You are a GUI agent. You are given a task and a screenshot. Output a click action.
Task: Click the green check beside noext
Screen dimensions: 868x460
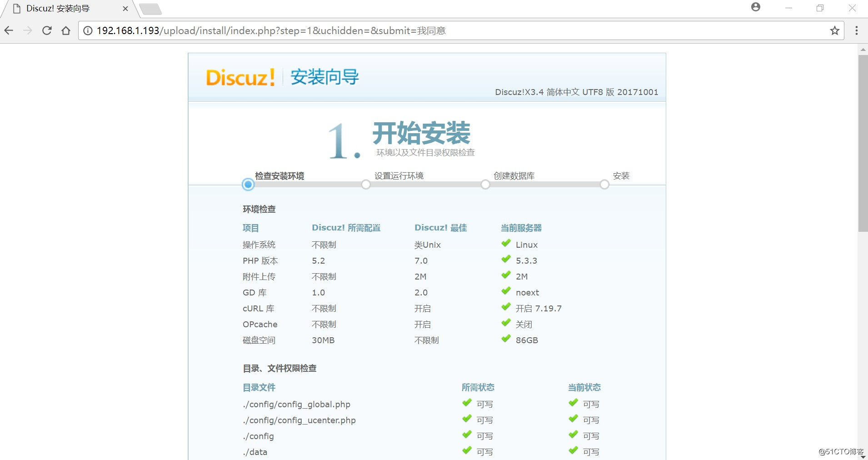pyautogui.click(x=506, y=291)
